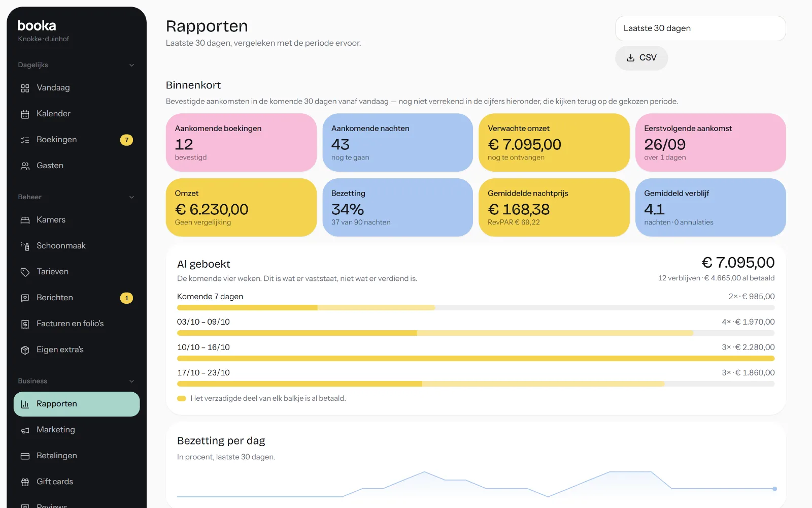
Task: Open the Laatste 30 dagen period dropdown
Action: click(x=700, y=28)
